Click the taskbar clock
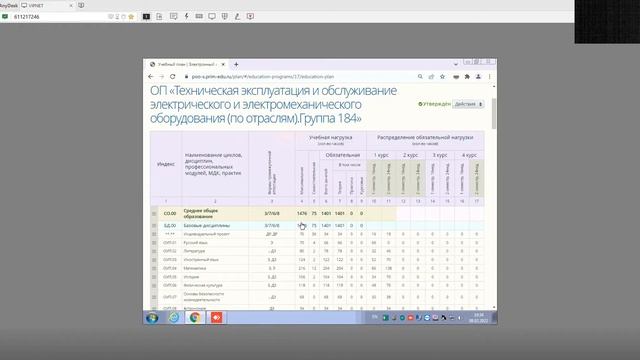The width and height of the screenshot is (640, 360). coord(478,318)
